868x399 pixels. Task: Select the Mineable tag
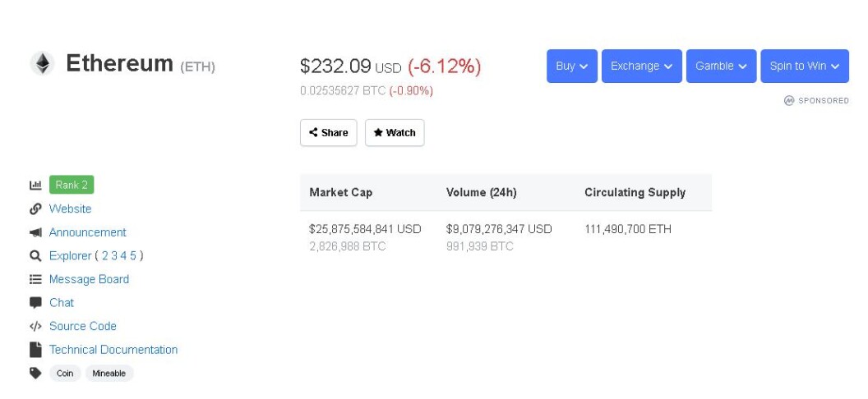(109, 374)
